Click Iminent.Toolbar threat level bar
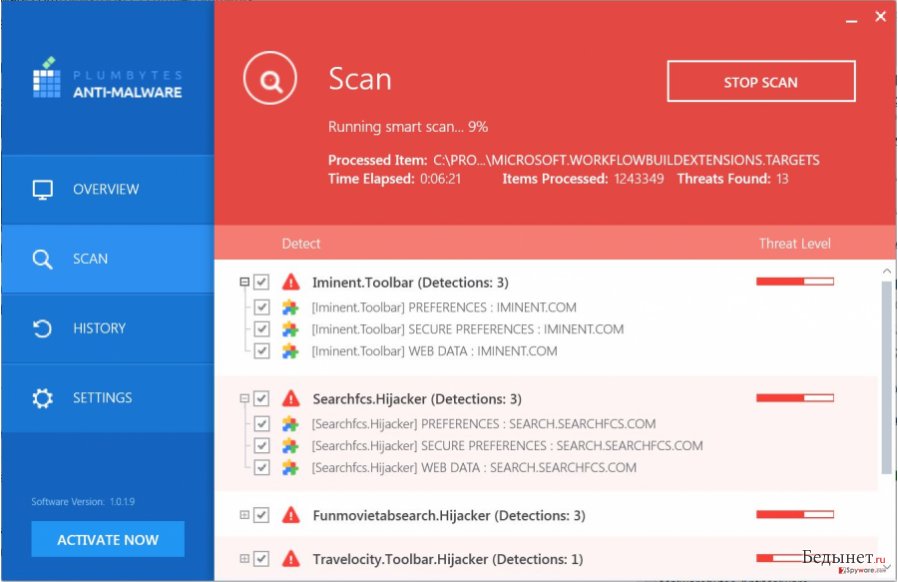 click(795, 281)
